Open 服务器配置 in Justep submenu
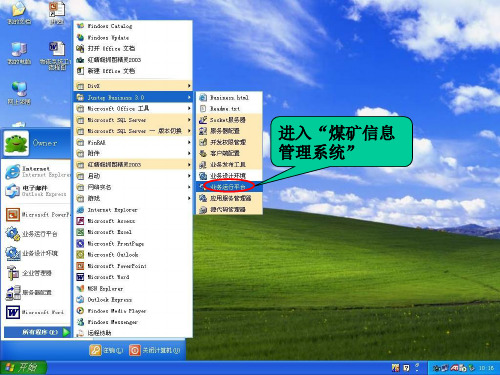Image resolution: width=500 pixels, height=375 pixels. coord(229,131)
